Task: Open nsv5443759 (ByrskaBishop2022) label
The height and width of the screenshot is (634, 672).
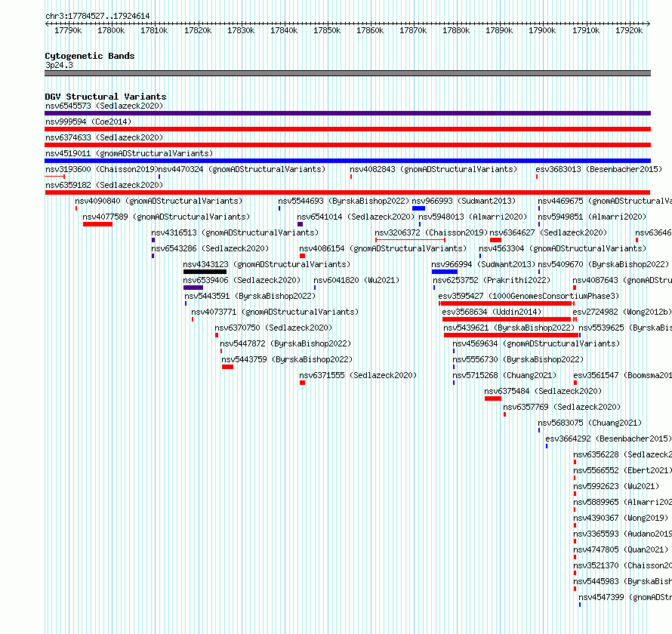Action: [x=287, y=359]
